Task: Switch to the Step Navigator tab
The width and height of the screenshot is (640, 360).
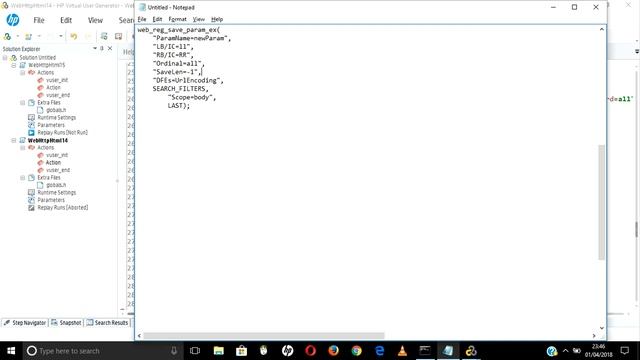Action: (25, 322)
